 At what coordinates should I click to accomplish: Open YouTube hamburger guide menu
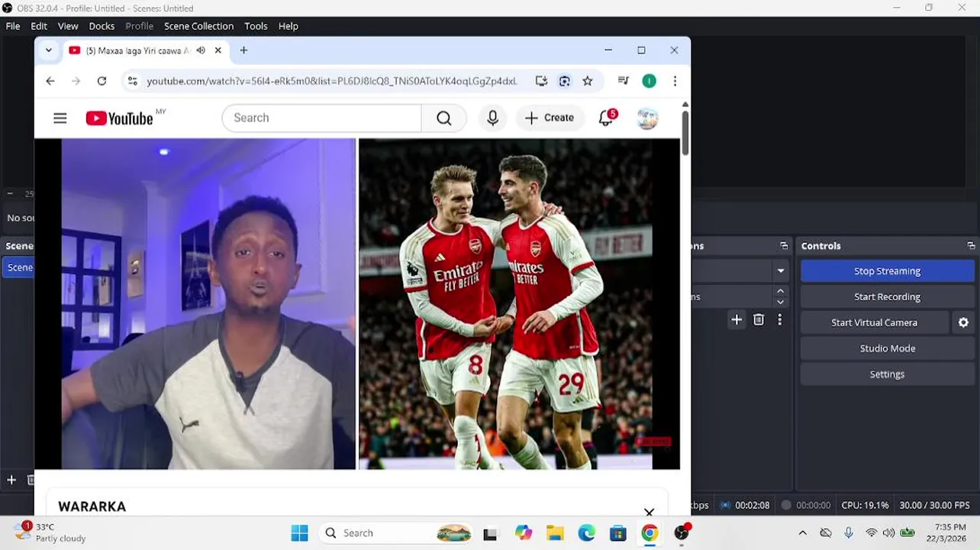tap(60, 118)
